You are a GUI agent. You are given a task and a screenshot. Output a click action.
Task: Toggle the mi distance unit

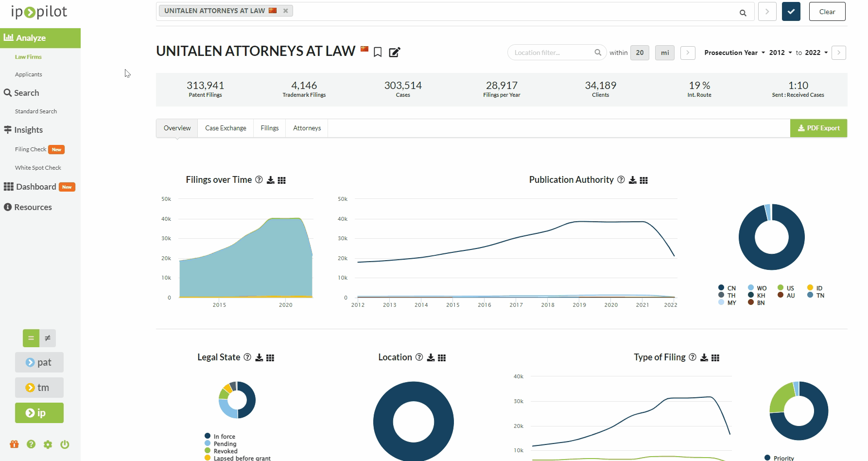[x=664, y=53]
